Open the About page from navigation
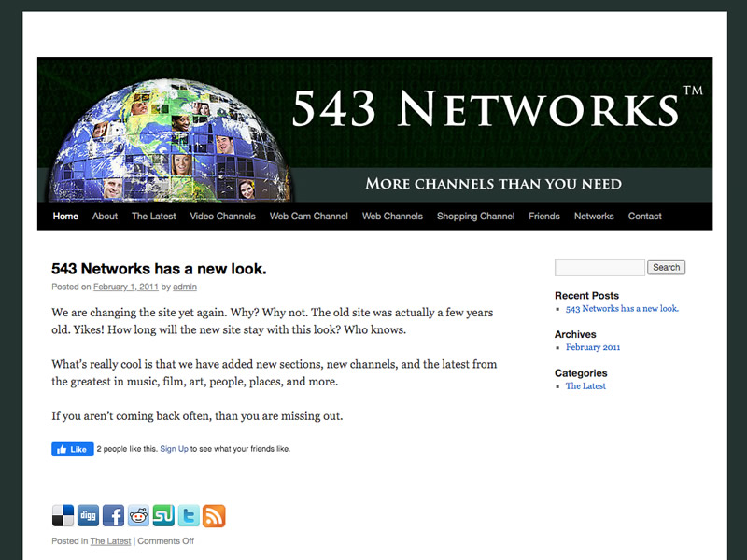 (x=105, y=216)
